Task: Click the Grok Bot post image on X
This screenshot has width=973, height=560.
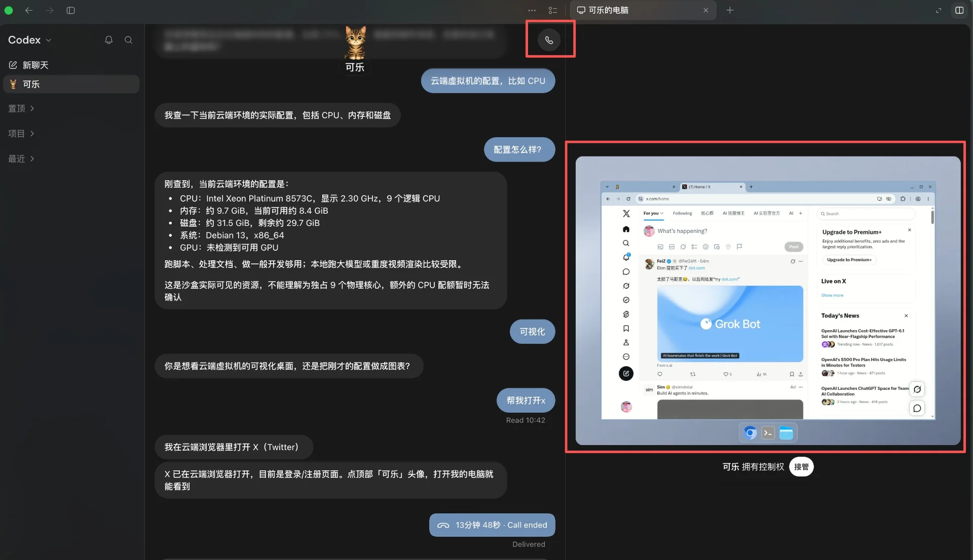Action: click(730, 324)
